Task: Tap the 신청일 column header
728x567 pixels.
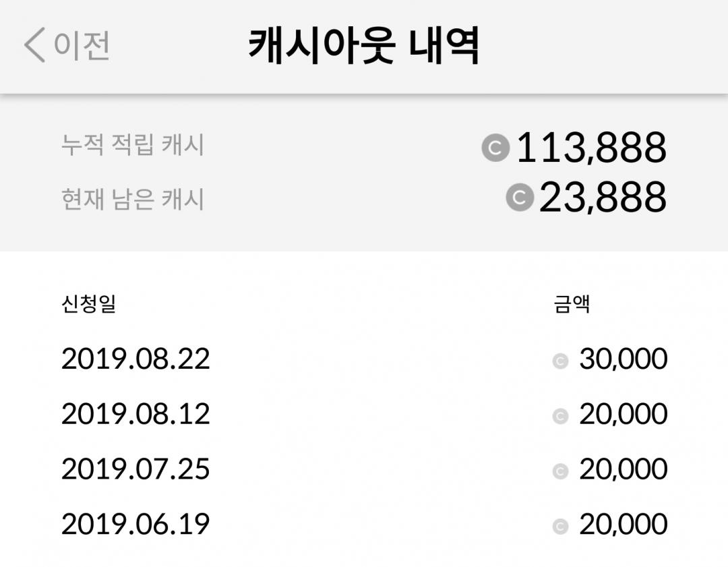Action: [x=88, y=304]
